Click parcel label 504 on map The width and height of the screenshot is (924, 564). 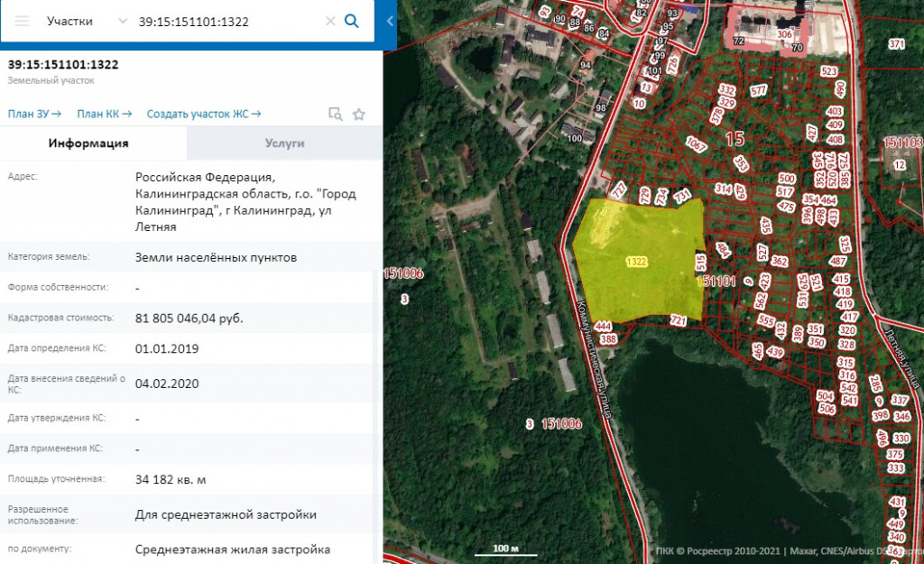coord(825,396)
